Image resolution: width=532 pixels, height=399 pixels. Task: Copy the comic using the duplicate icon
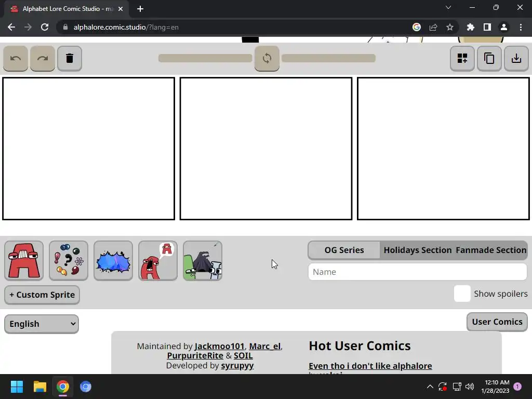pyautogui.click(x=489, y=58)
